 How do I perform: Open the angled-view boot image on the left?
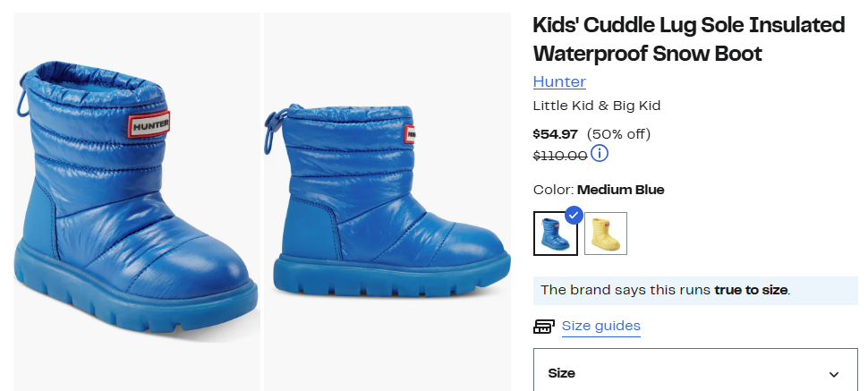tap(136, 201)
